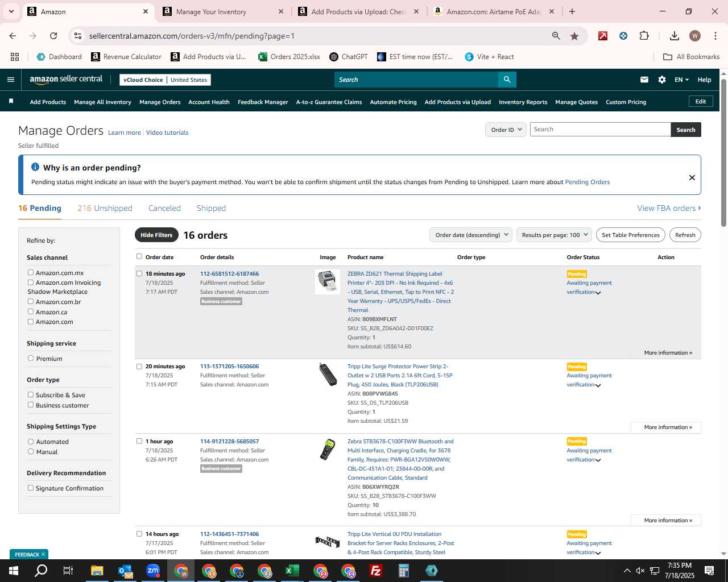Image resolution: width=728 pixels, height=582 pixels.
Task: Open the settings gear in Seller Central
Action: point(662,80)
